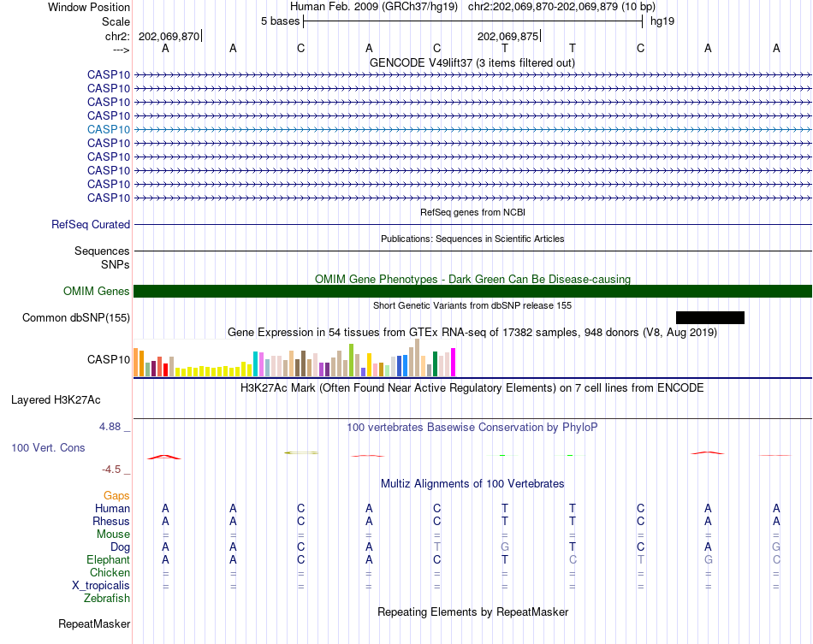Open 100 vertebrates Basewise Conservation by PhyloP title
This screenshot has height=644, width=813.
(x=472, y=427)
